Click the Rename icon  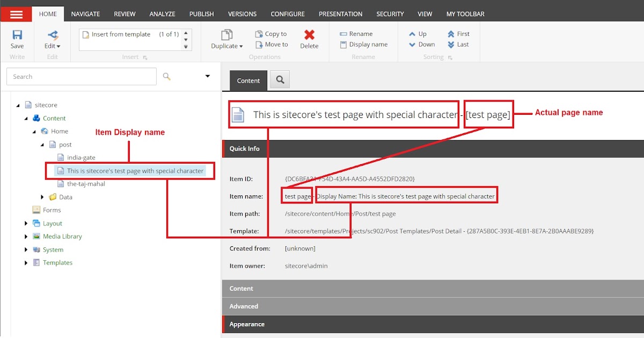tap(343, 33)
